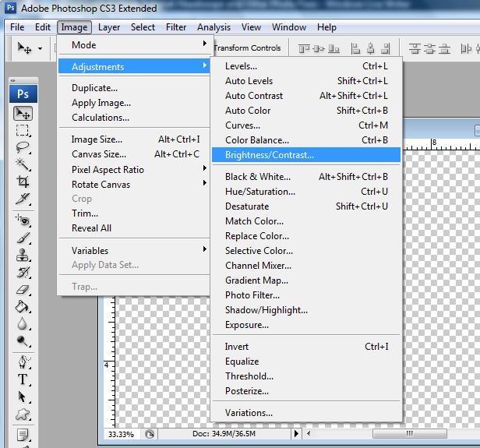This screenshot has width=480, height=448.
Task: Click the Ps logo atop the toolbox
Action: pos(23,94)
